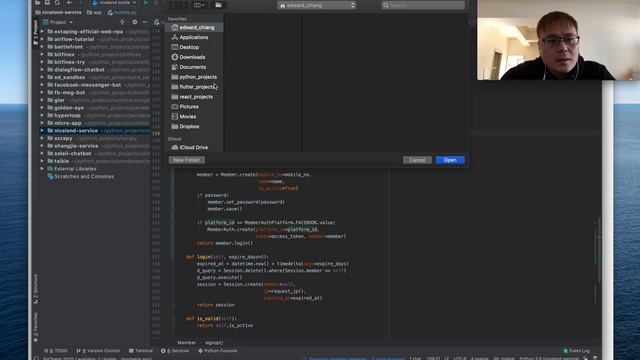Screen dimensions: 640x360
Task: Expand the talkie project node
Action: tap(42, 161)
